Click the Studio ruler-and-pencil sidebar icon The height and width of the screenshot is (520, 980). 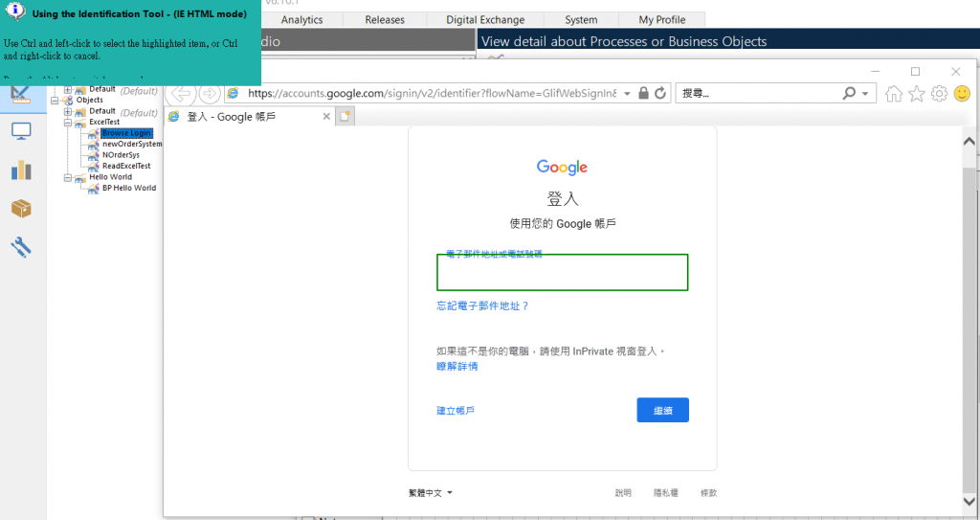[21, 95]
